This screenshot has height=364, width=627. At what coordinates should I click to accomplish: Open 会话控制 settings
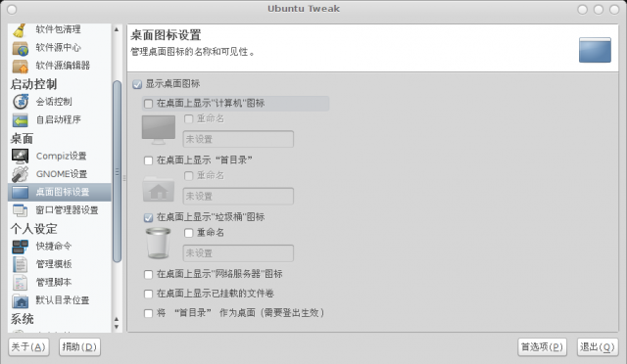(54, 102)
